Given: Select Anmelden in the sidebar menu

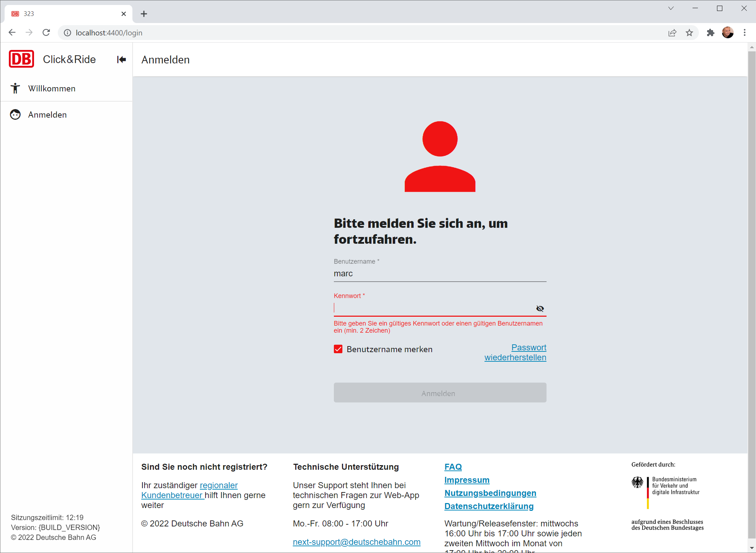Looking at the screenshot, I should point(47,114).
